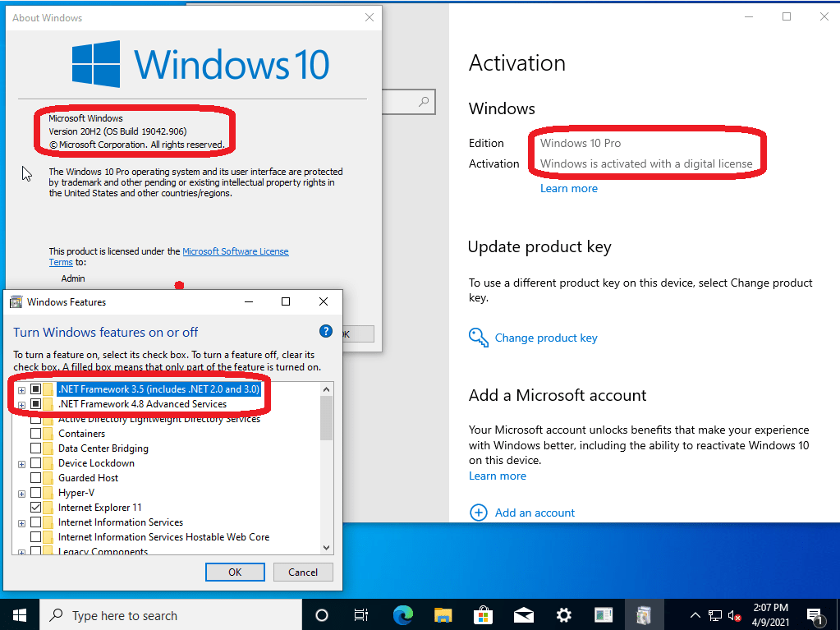Click Add an account link
The image size is (840, 630).
pyautogui.click(x=535, y=513)
